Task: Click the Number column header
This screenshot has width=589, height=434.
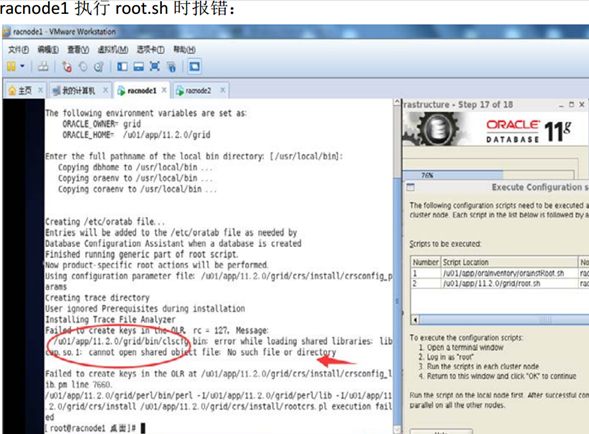Action: point(426,262)
